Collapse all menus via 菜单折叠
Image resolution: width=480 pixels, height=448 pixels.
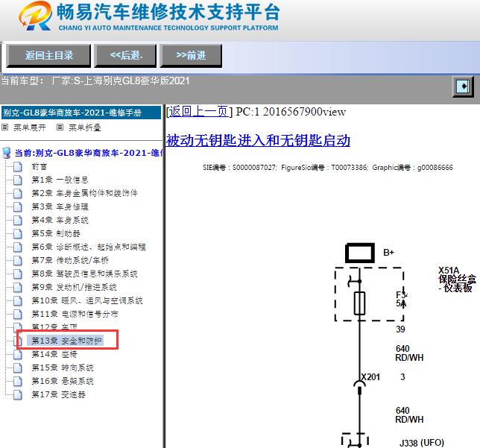tap(85, 127)
